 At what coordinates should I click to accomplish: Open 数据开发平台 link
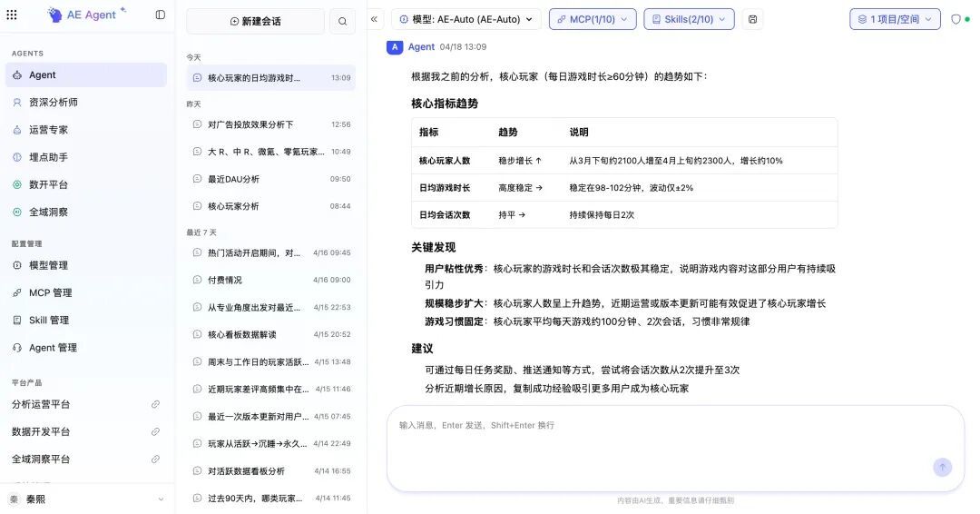41,432
